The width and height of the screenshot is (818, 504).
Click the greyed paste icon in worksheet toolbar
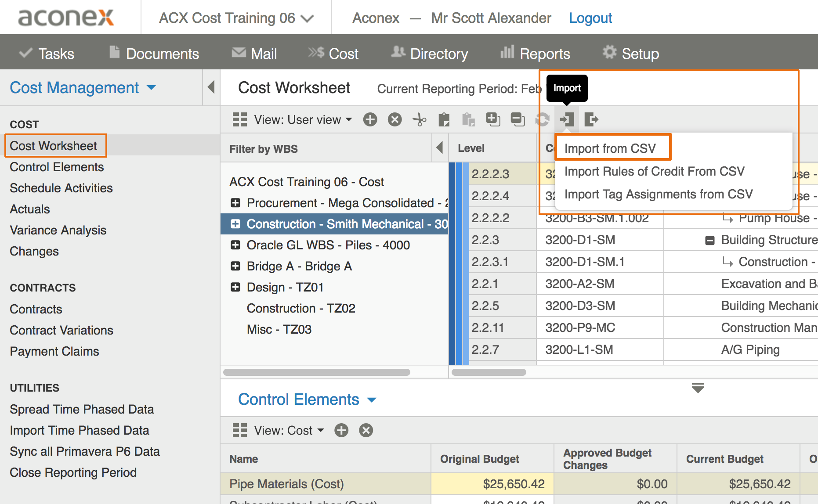[468, 119]
